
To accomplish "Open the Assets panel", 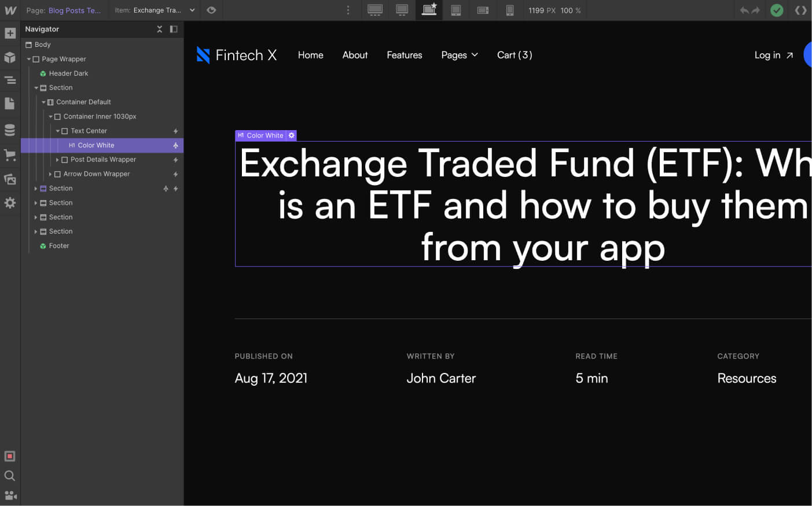I will click(10, 179).
